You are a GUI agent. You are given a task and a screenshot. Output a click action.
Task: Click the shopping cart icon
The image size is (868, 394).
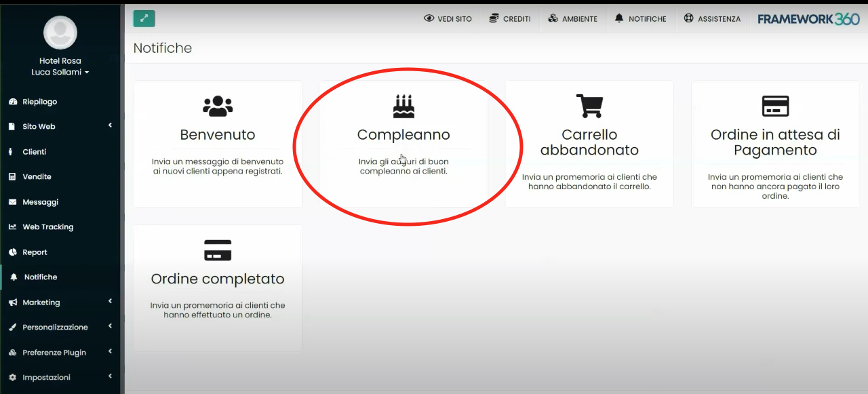tap(589, 106)
